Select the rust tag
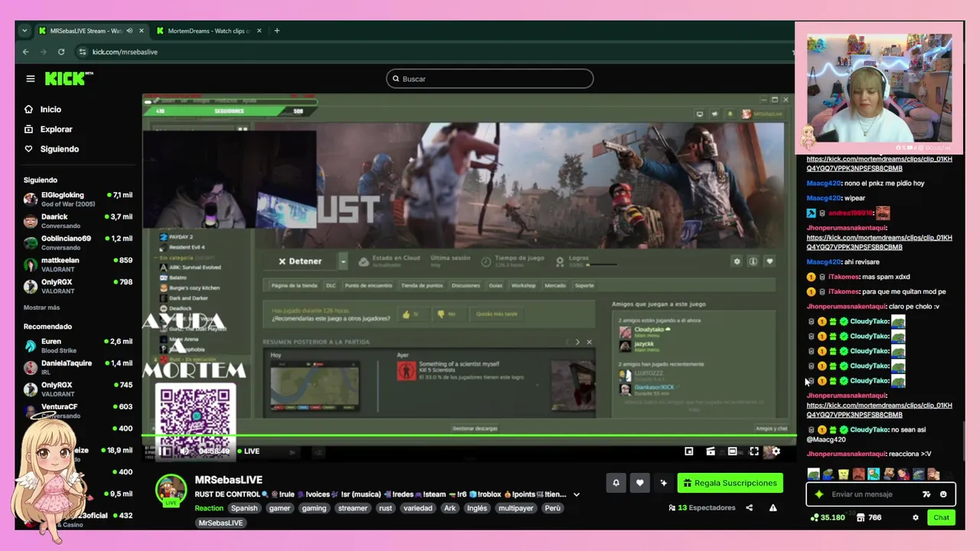Image resolution: width=980 pixels, height=551 pixels. 385,508
